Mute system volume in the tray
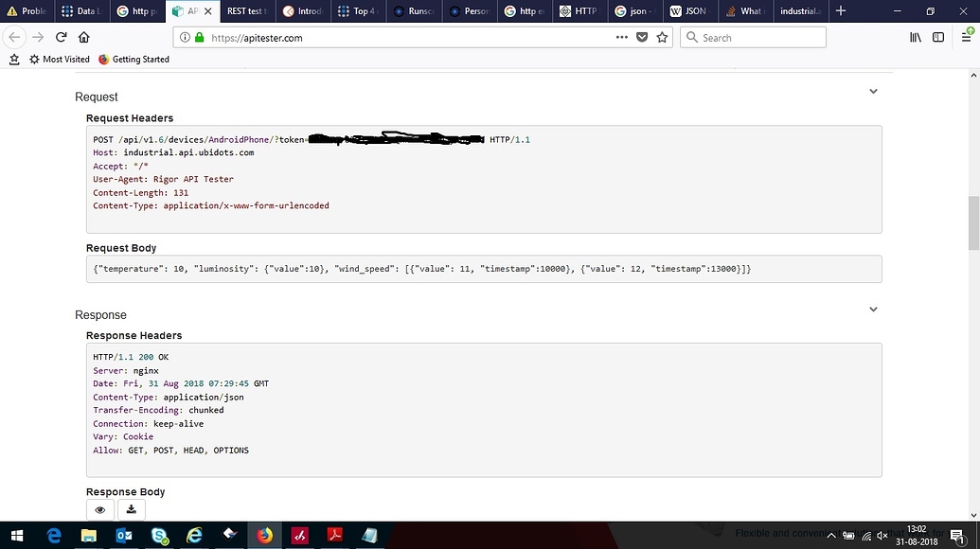This screenshot has width=980, height=549. coord(882,535)
